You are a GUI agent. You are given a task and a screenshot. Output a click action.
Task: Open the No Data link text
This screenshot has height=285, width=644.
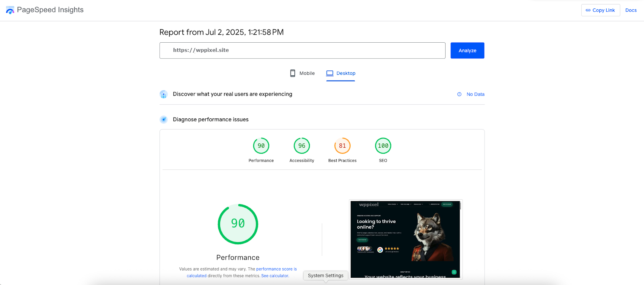pos(475,94)
